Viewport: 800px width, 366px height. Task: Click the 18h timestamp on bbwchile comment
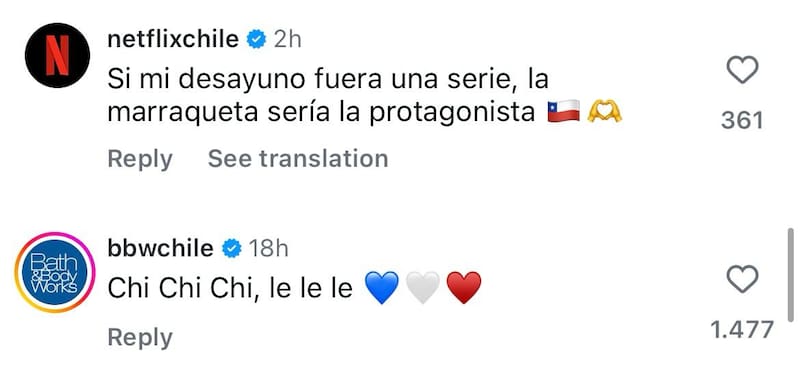pyautogui.click(x=268, y=249)
